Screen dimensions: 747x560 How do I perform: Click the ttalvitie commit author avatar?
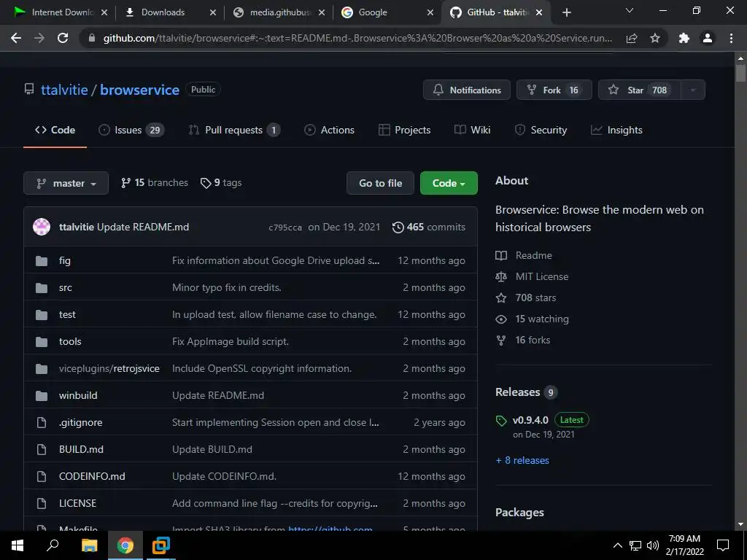(x=42, y=227)
